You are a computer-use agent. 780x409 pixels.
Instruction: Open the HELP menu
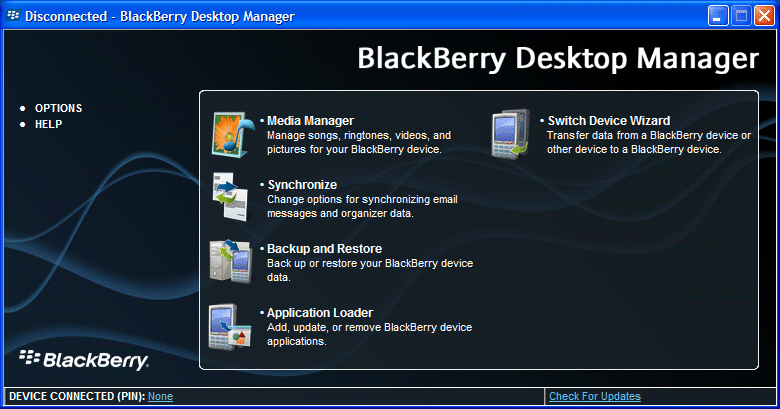(x=48, y=124)
